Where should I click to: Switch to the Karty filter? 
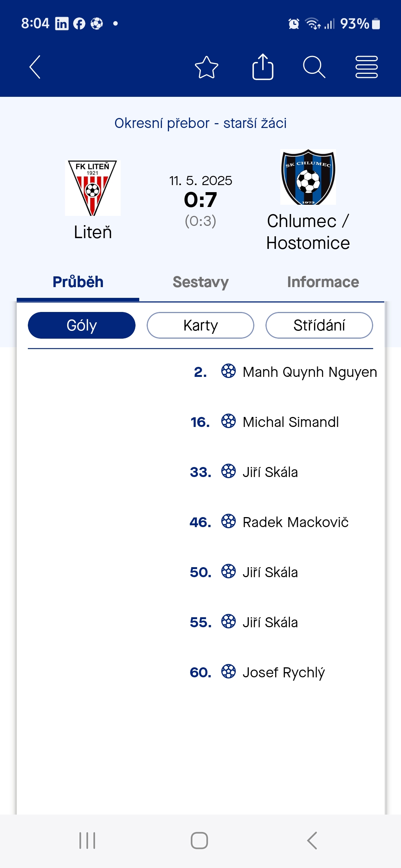[x=200, y=325]
